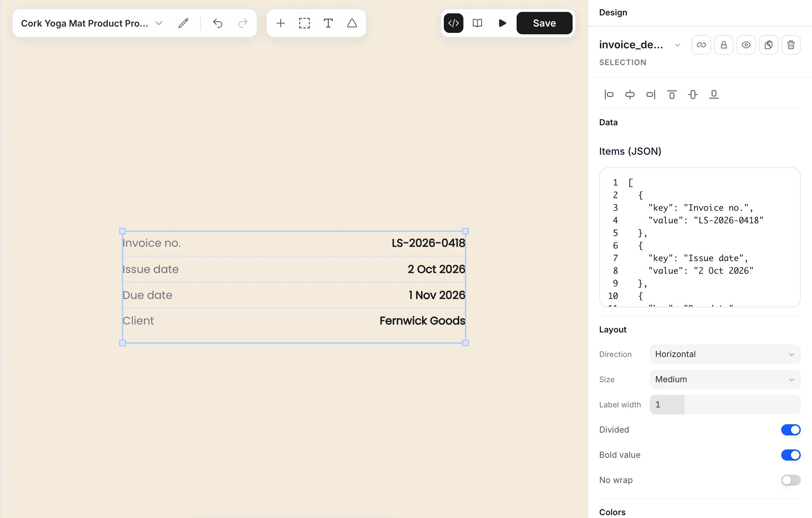812x518 pixels.
Task: Click the Client label on canvas
Action: [x=138, y=321]
